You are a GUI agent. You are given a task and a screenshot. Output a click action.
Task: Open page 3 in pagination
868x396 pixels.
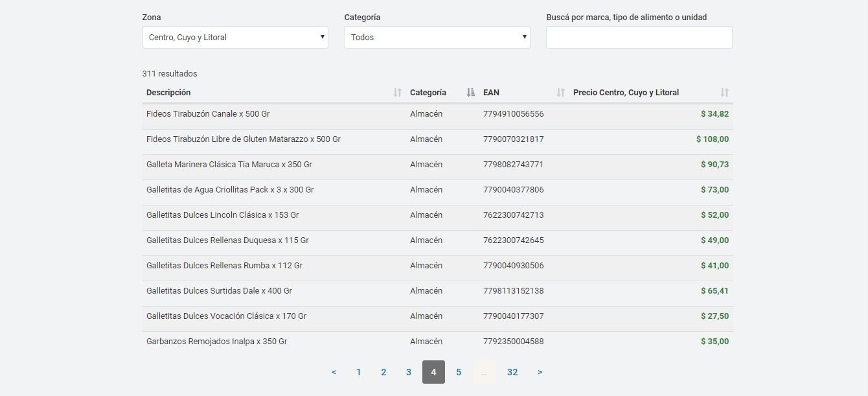(x=409, y=372)
